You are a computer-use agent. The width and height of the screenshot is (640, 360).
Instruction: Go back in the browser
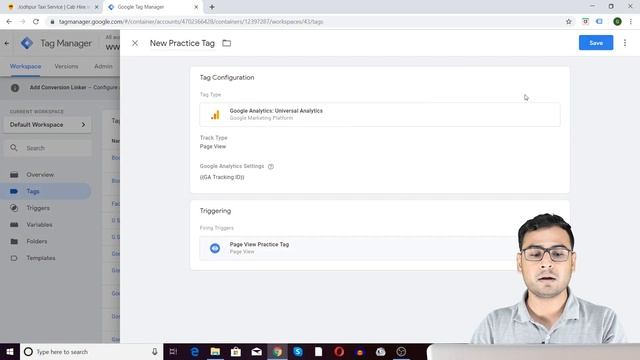(9, 22)
